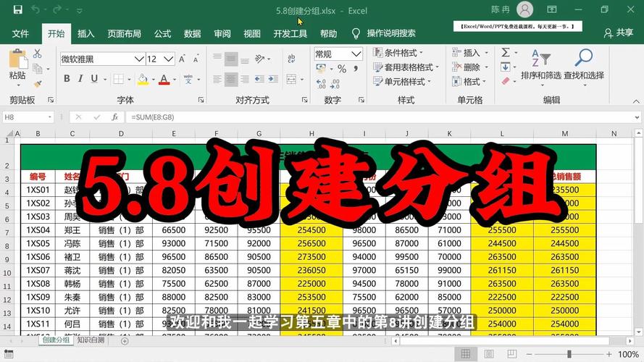
Task: Click the decrease font size icon
Action: pyautogui.click(x=196, y=59)
